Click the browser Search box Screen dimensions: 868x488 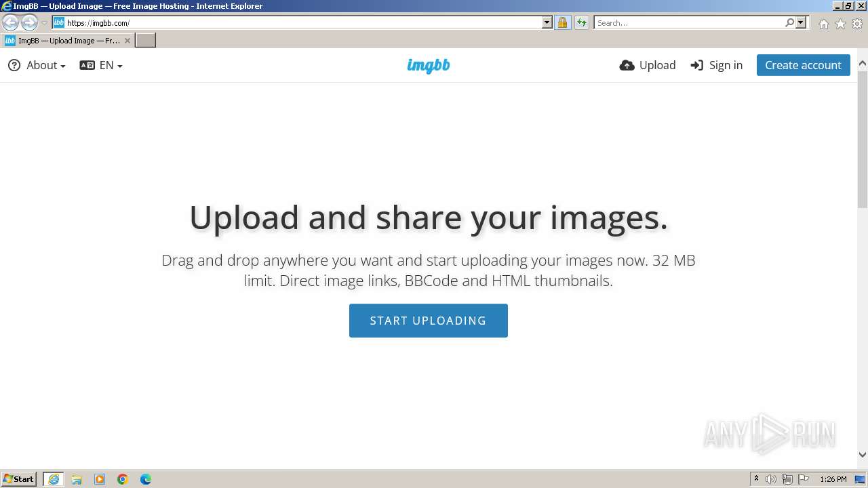point(689,22)
